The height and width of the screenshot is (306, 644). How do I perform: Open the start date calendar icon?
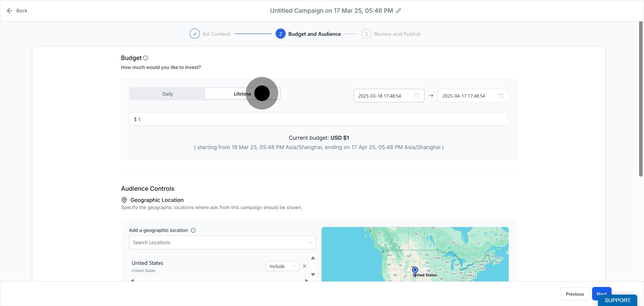tap(417, 96)
